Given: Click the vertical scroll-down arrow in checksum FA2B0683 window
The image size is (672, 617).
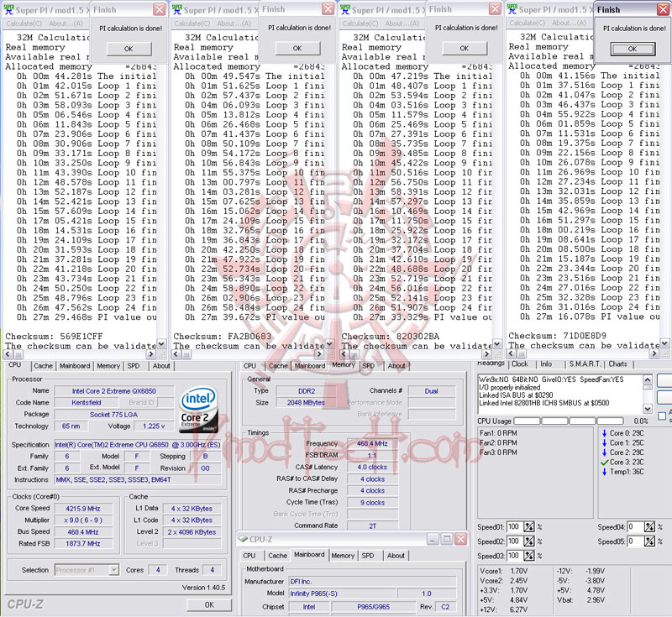Looking at the screenshot, I should 329,344.
